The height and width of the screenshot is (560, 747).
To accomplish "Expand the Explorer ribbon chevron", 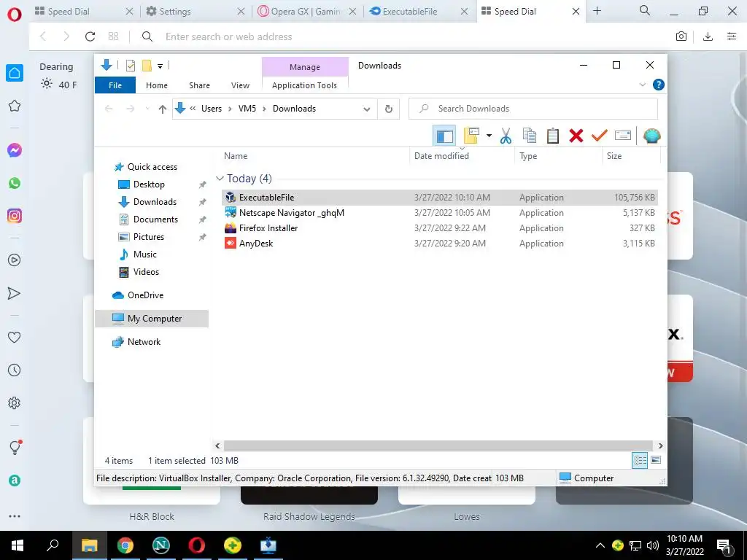I will (642, 85).
